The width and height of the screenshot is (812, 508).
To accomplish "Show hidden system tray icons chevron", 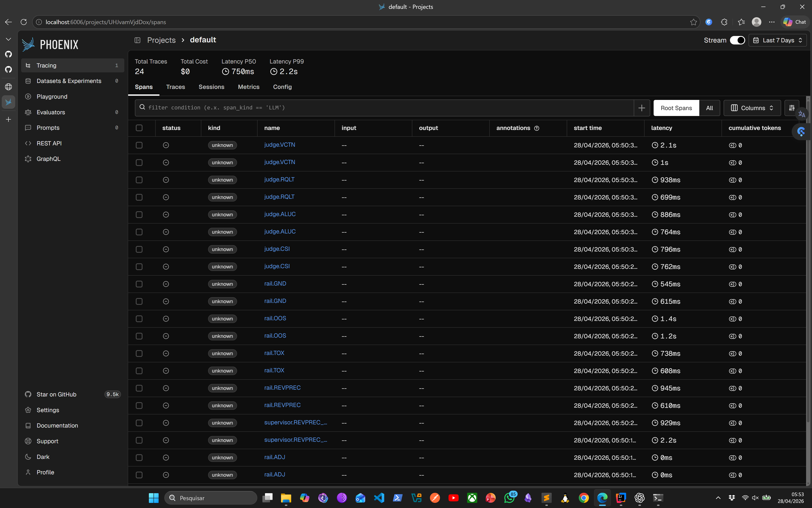I will point(718,498).
